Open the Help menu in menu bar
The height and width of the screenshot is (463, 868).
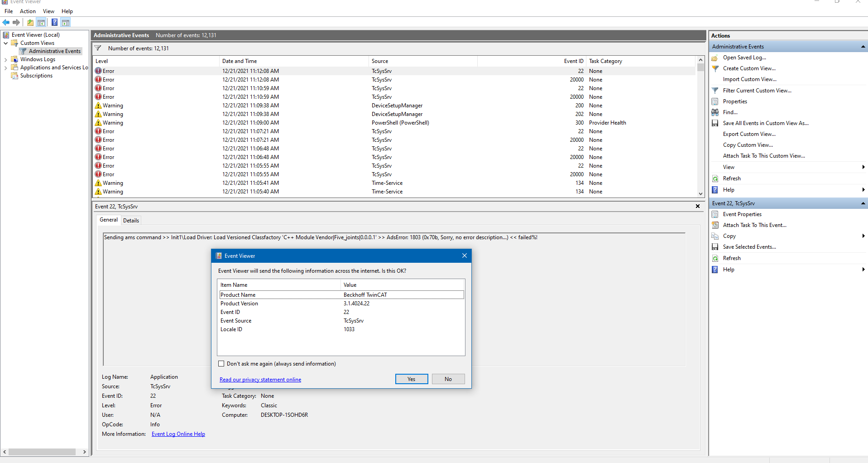point(67,11)
